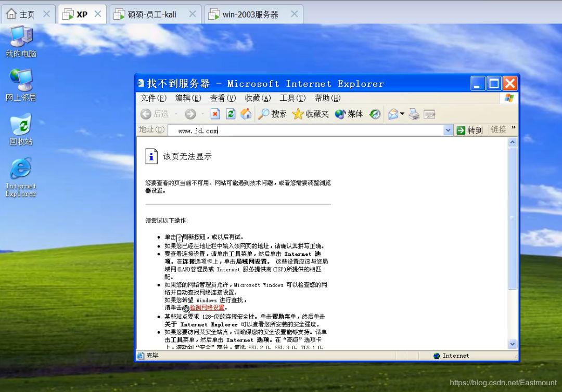Maximize the Internet Explorer window
This screenshot has height=392, width=562.
494,84
